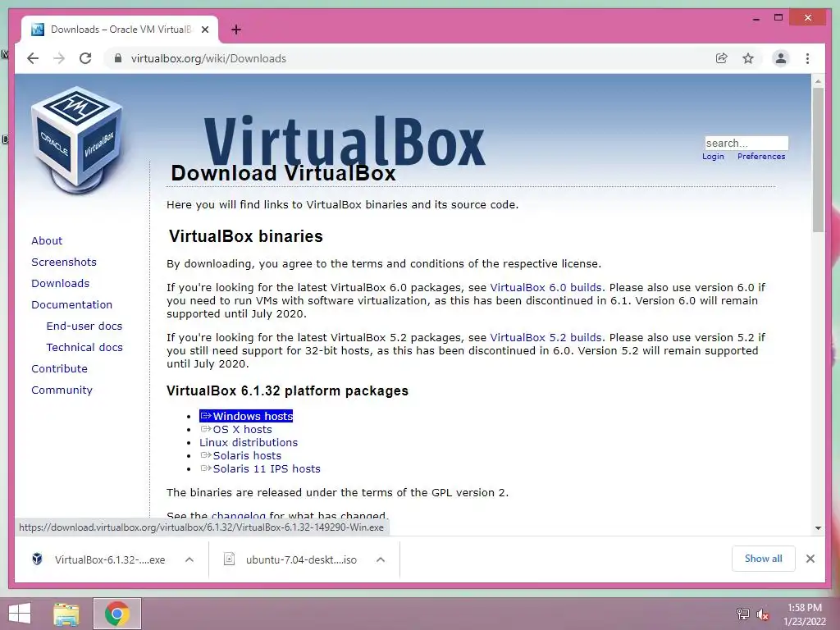Open the Windows Start menu
The height and width of the screenshot is (630, 840).
click(x=20, y=614)
